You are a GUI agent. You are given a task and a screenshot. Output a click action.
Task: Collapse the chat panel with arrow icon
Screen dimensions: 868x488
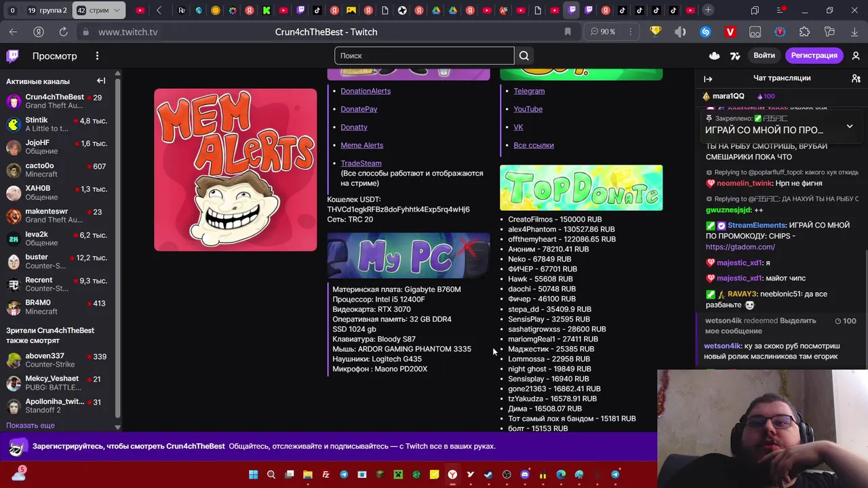coord(708,79)
